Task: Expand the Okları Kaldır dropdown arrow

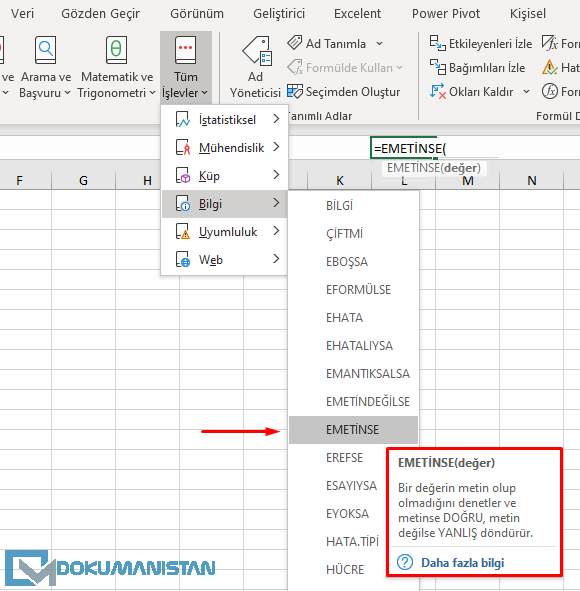Action: (526, 92)
